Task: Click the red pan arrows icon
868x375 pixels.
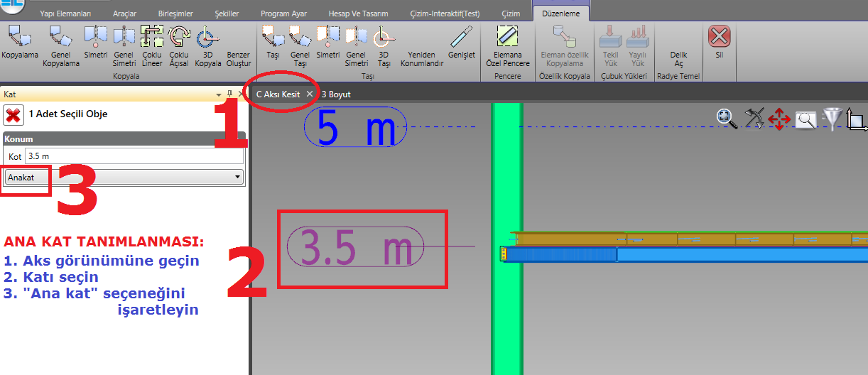Action: (x=779, y=119)
